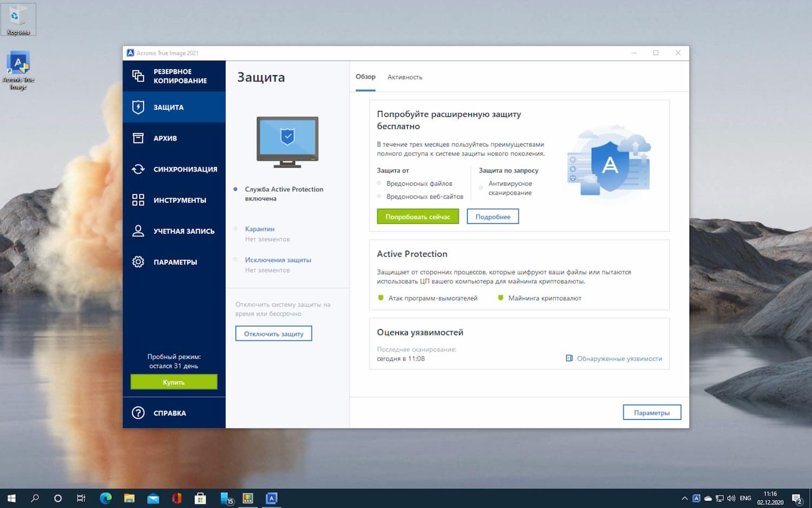The image size is (812, 508).
Task: Open СПРАВКА question mark icon
Action: pyautogui.click(x=138, y=413)
